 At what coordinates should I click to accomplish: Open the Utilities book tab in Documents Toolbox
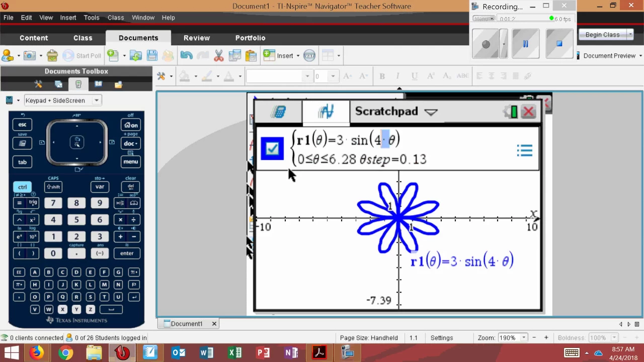[98, 84]
